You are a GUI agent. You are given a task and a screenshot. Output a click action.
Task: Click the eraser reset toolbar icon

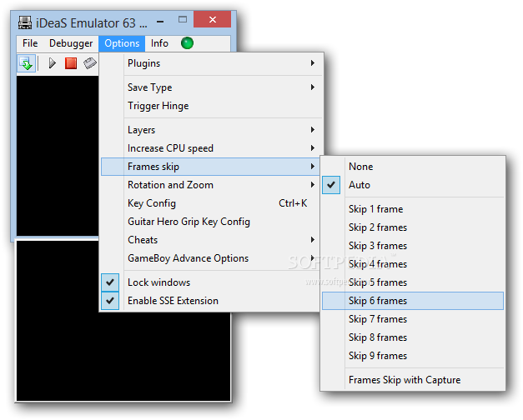(90, 63)
